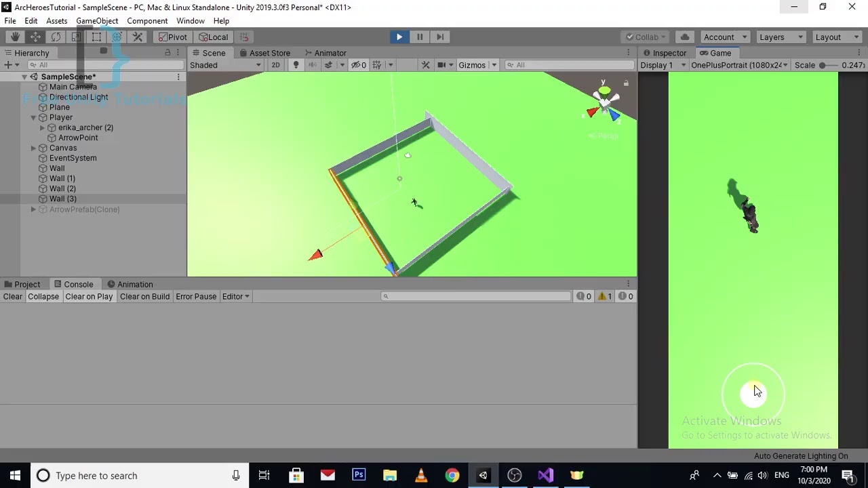
Task: Toggle scene audio
Action: pos(312,65)
